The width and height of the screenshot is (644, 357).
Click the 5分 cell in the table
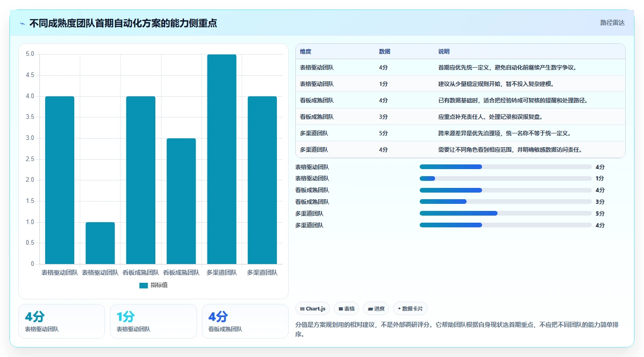(383, 133)
